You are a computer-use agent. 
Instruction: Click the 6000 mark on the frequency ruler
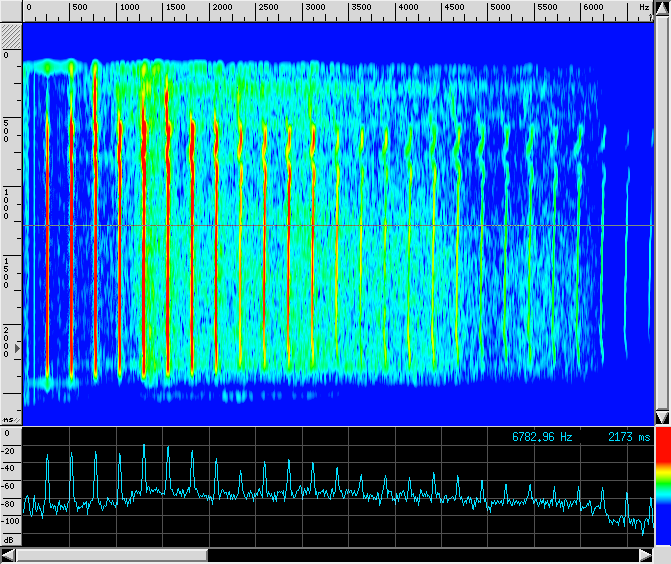pyautogui.click(x=593, y=8)
